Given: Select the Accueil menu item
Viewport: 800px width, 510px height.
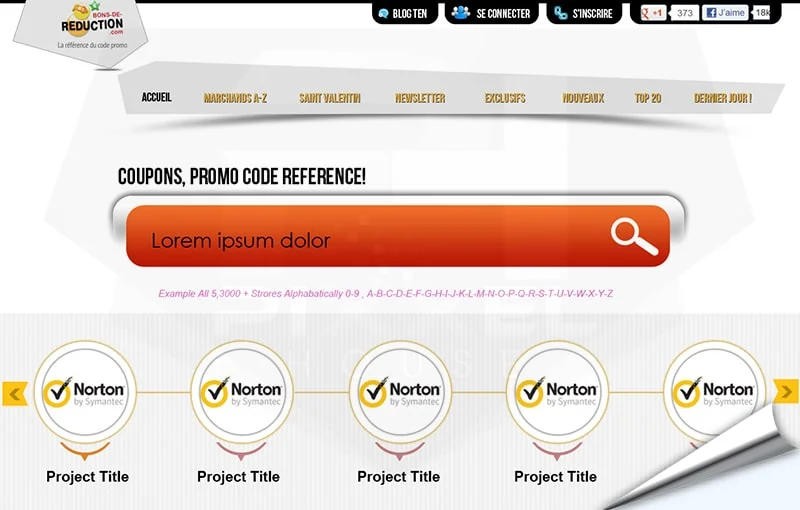Looking at the screenshot, I should pyautogui.click(x=157, y=97).
